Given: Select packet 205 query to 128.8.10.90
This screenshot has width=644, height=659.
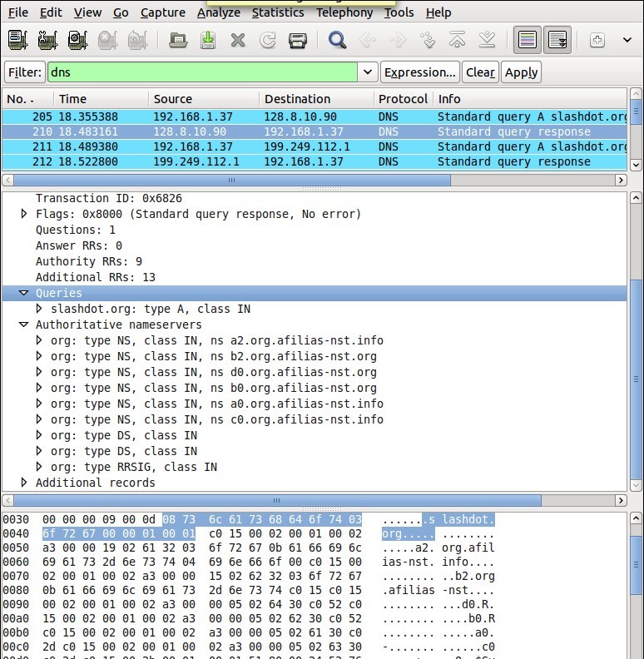Looking at the screenshot, I should [315, 116].
